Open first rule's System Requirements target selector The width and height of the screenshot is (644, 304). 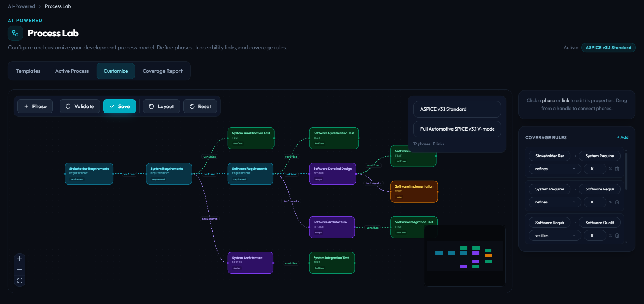click(600, 156)
